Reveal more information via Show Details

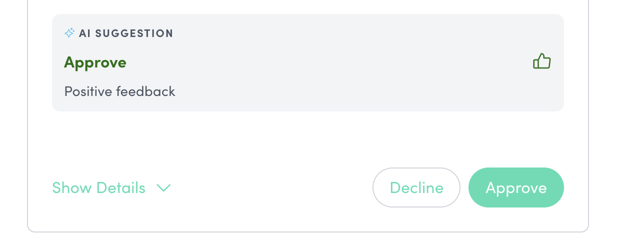pos(99,188)
